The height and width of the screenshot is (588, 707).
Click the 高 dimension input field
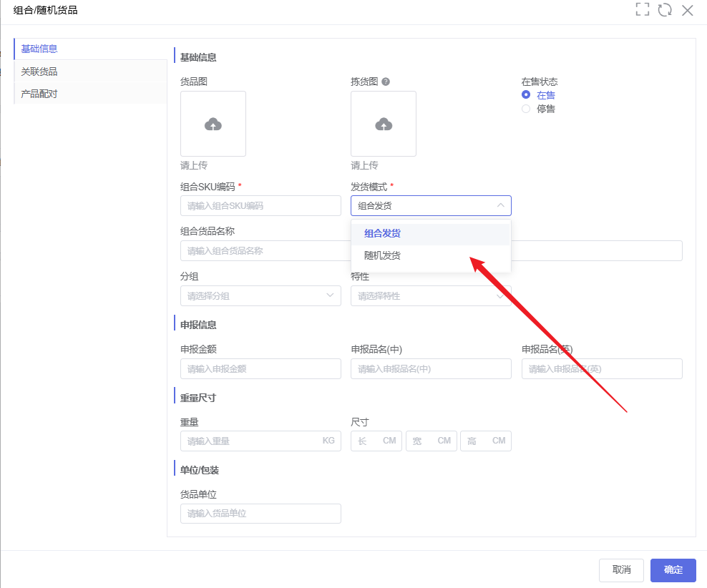click(486, 441)
